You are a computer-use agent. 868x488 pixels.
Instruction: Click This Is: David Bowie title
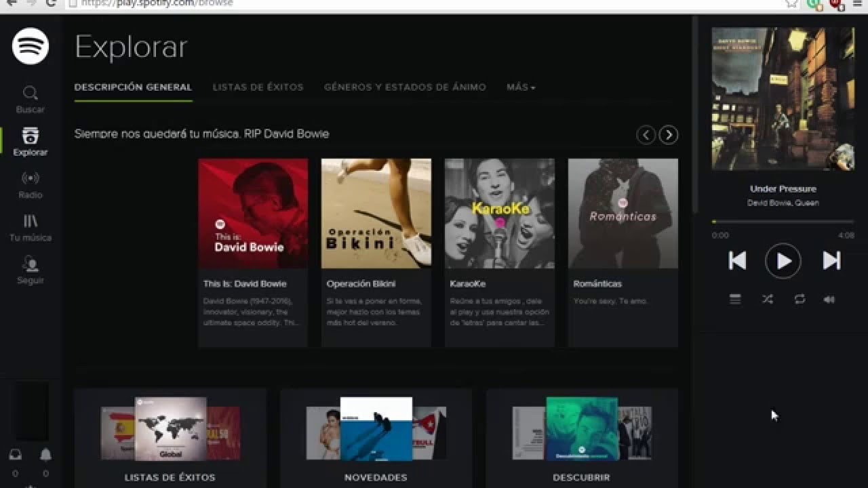(245, 284)
